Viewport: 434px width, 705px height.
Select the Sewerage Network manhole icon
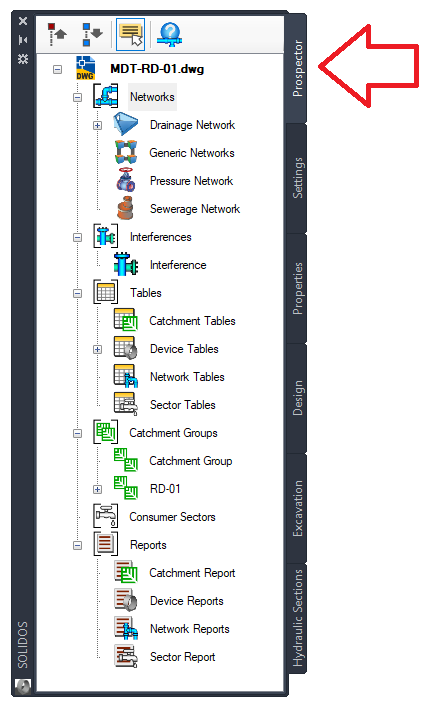pos(125,208)
